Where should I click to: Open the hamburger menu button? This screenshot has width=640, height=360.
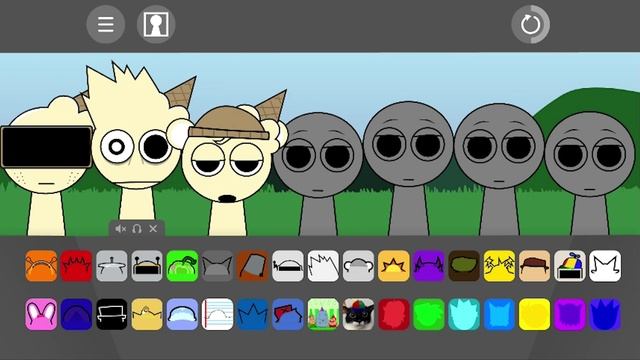(106, 24)
